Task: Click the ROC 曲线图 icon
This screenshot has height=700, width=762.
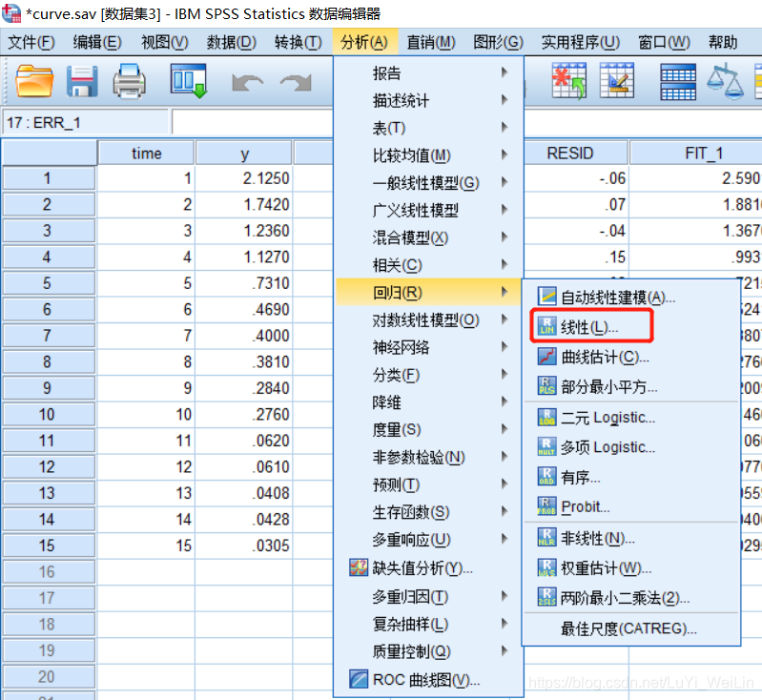Action: 359,679
